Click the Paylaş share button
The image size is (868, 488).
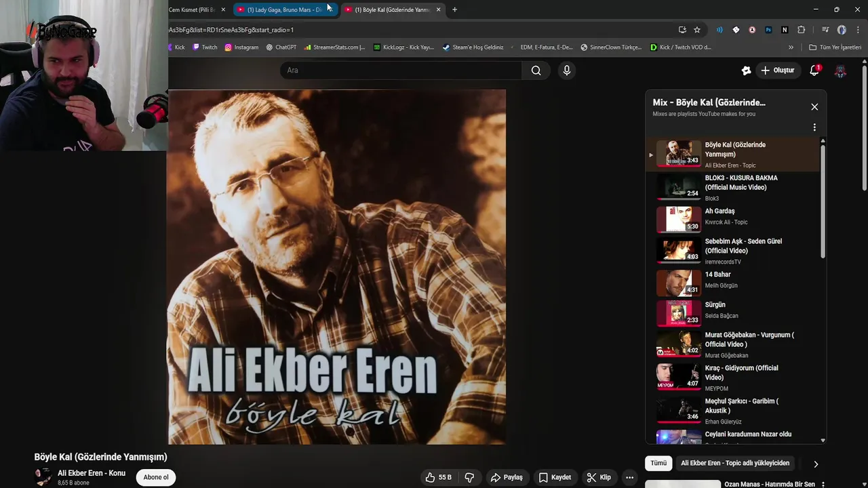507,477
